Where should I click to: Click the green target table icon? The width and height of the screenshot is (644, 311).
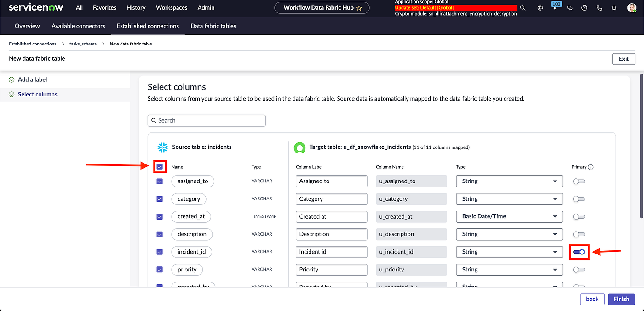299,147
